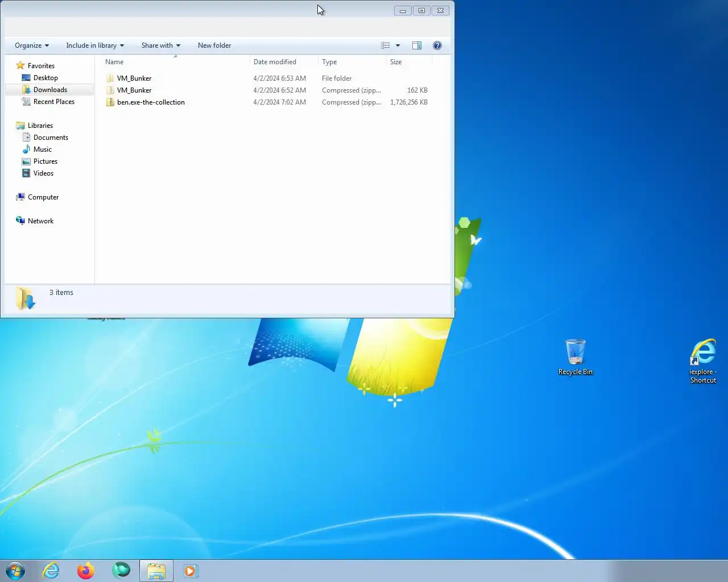Click the Music note icon
Image resolution: width=728 pixels, height=582 pixels.
coord(26,149)
